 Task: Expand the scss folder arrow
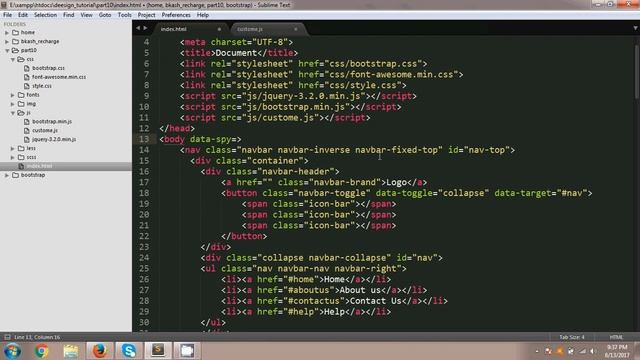pos(13,157)
